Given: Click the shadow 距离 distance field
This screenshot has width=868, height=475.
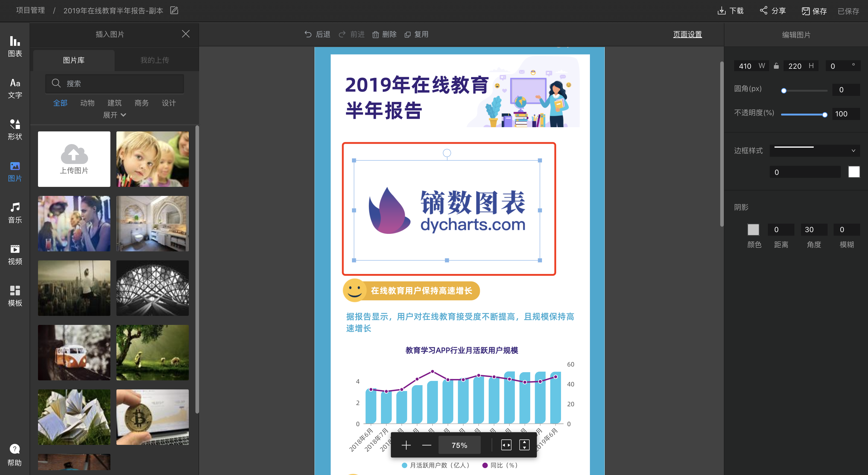Looking at the screenshot, I should (x=781, y=230).
